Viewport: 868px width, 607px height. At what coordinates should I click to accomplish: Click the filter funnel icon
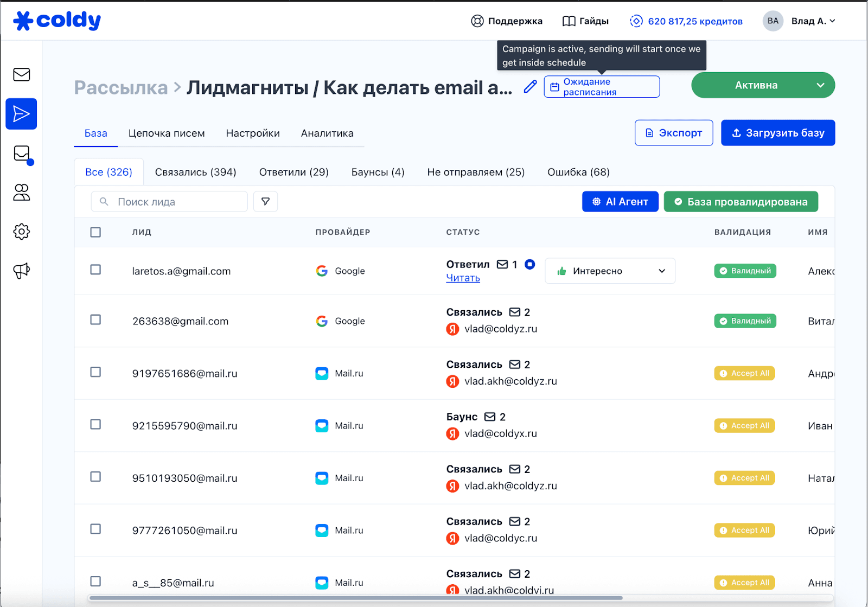pyautogui.click(x=265, y=202)
